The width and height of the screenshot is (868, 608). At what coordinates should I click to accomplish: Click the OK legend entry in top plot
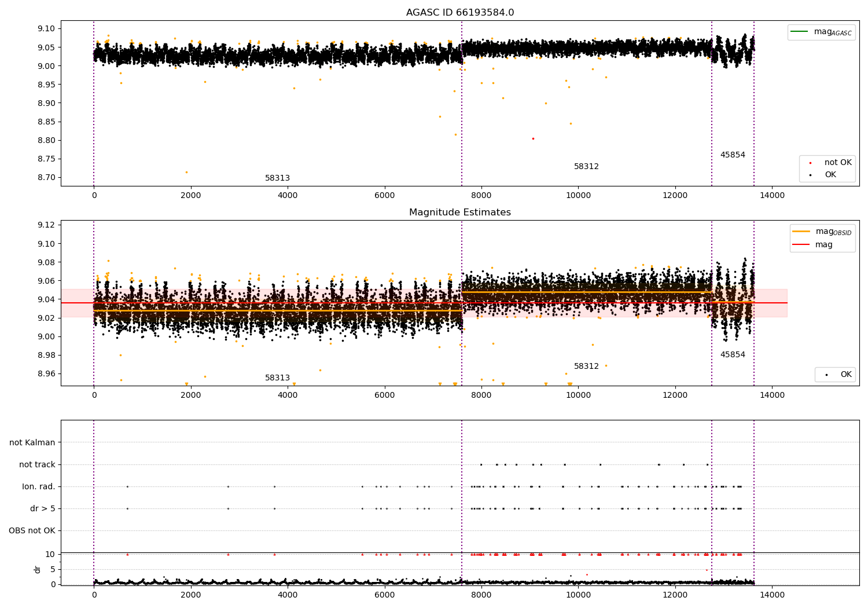[x=830, y=175]
